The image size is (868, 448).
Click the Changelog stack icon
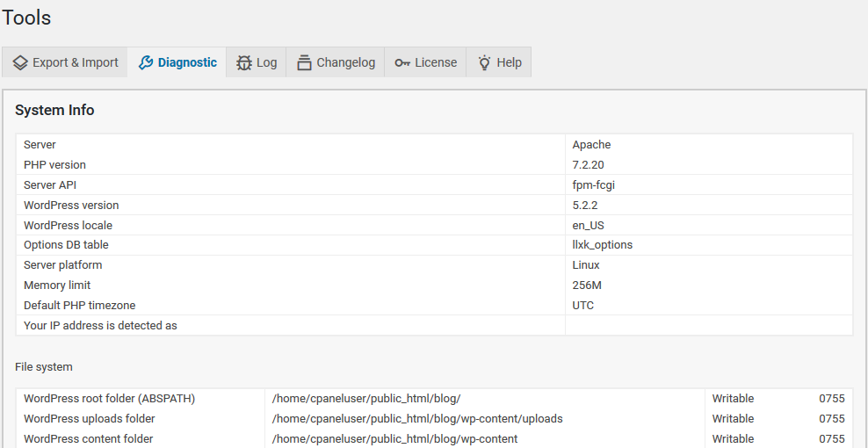(304, 62)
